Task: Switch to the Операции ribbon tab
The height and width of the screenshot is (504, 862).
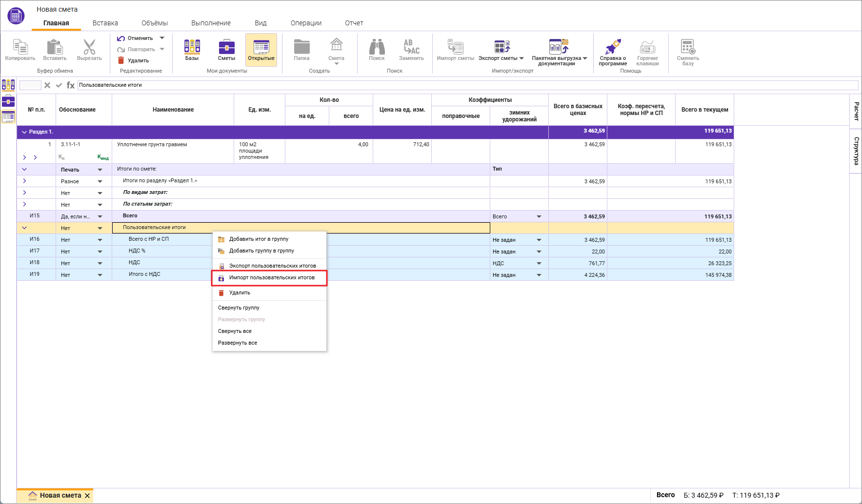Action: tap(306, 23)
